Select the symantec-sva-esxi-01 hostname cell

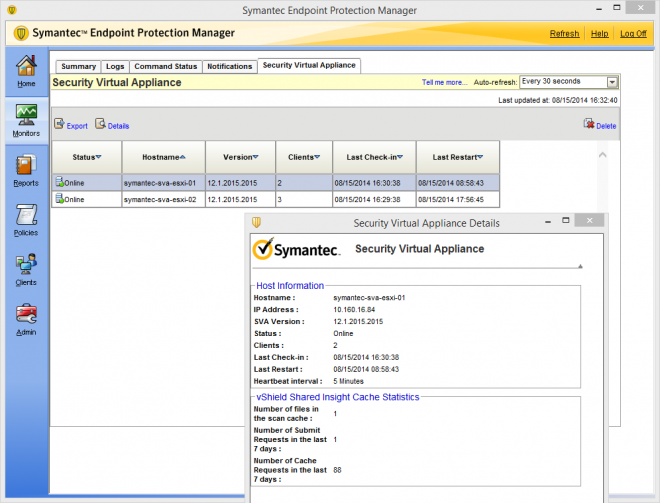(x=164, y=183)
